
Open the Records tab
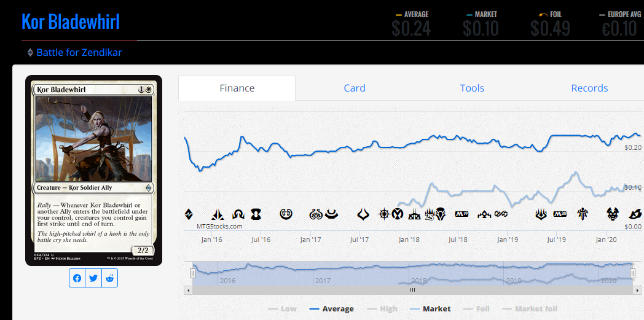click(x=589, y=88)
